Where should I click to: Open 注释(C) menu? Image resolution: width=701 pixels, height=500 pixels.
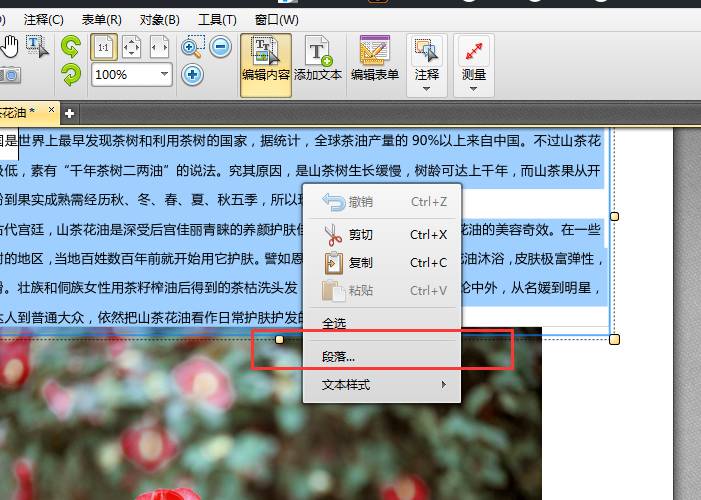click(x=43, y=20)
